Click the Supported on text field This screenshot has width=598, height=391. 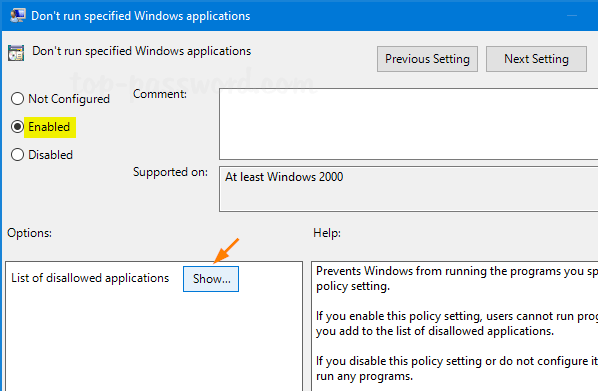408,189
